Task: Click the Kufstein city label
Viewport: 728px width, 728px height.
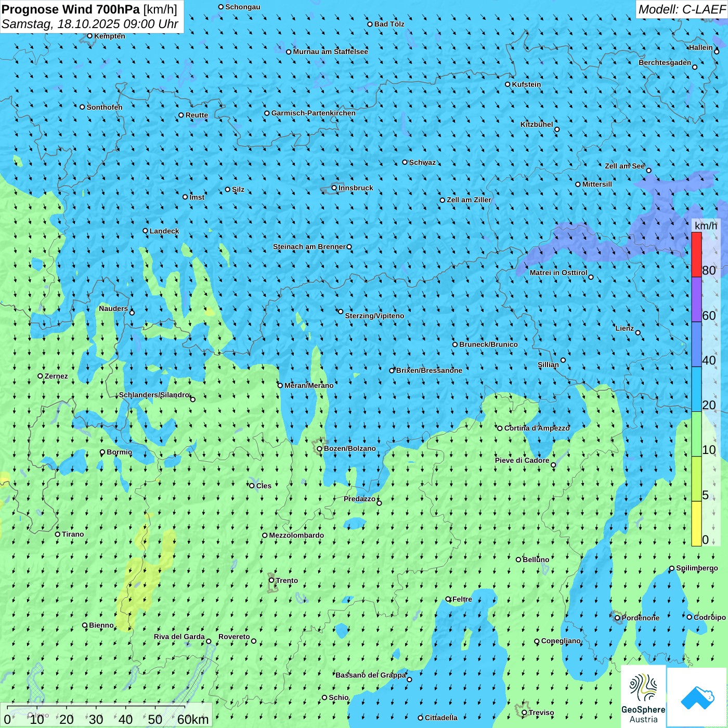Action: pyautogui.click(x=526, y=84)
